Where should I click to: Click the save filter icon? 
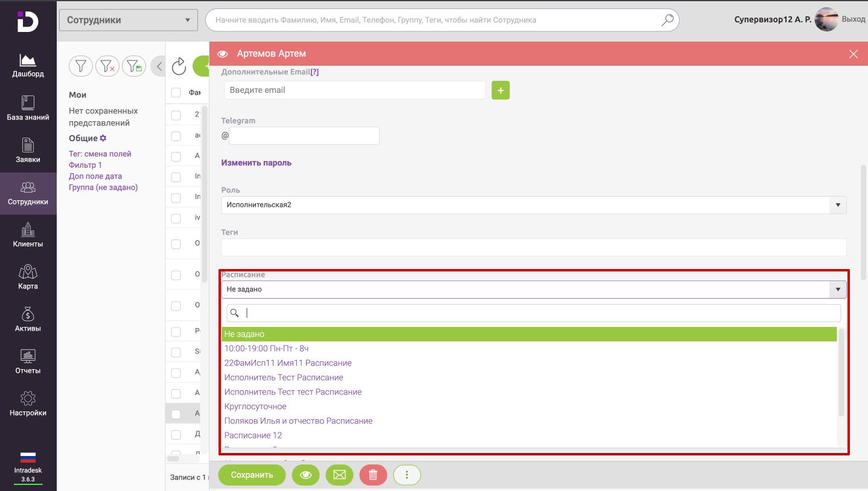click(x=134, y=66)
